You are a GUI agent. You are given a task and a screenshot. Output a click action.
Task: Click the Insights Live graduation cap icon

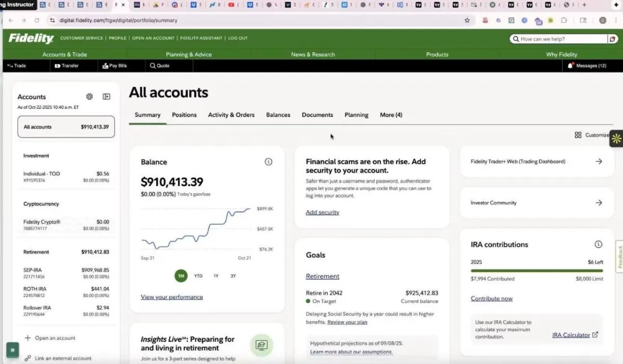[262, 345]
